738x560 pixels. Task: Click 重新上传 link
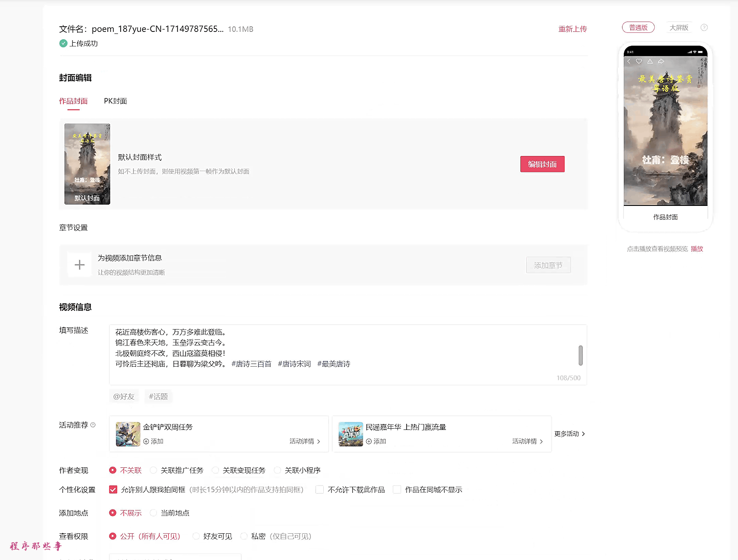tap(572, 29)
